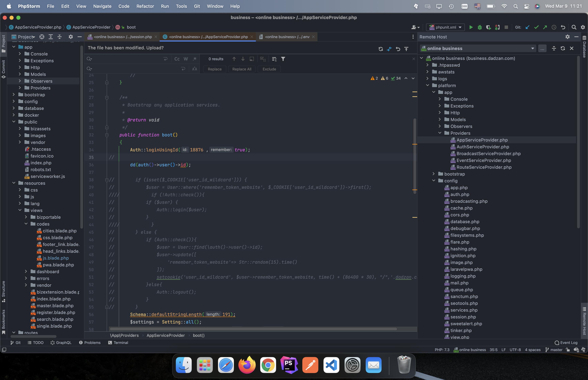Click the Project panel vertical scrollbar
Viewport: 588px width, 380px height.
click(x=82, y=137)
